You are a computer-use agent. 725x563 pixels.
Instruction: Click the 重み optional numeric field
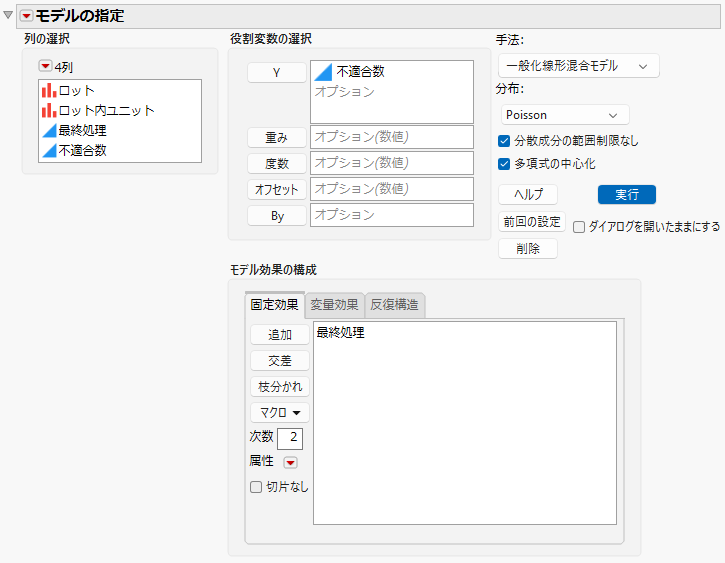[x=392, y=137]
